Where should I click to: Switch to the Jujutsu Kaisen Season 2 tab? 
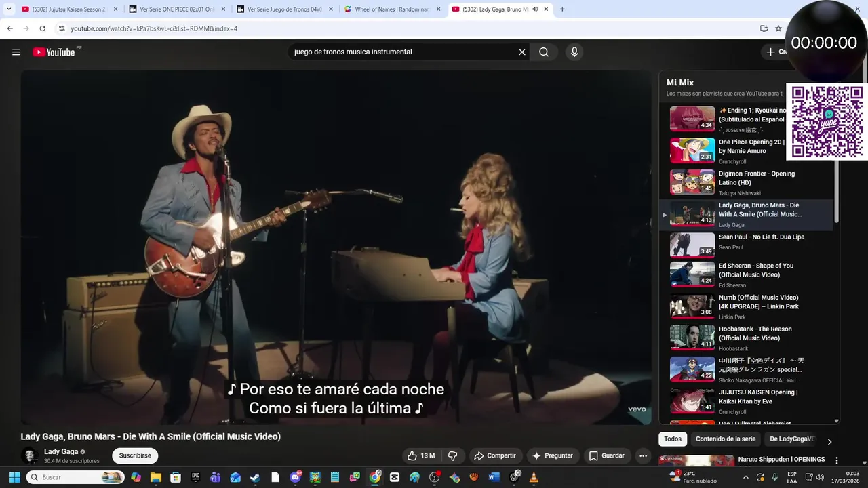click(69, 9)
